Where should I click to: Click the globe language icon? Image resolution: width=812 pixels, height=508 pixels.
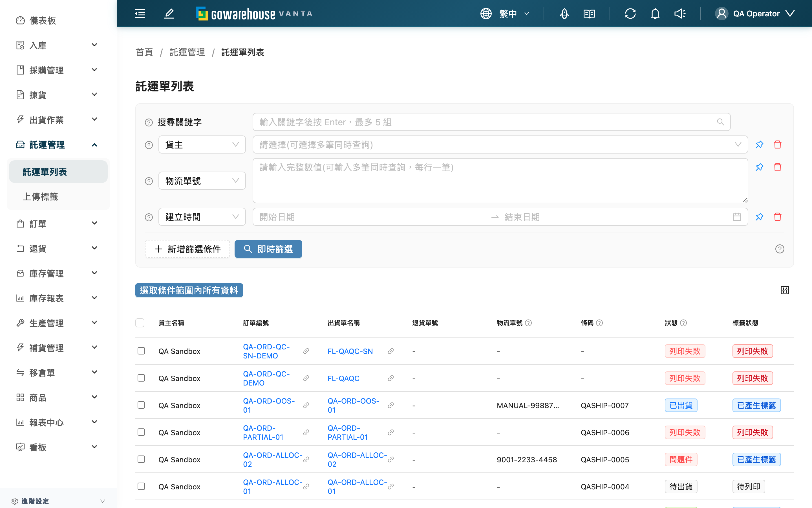[x=486, y=14]
